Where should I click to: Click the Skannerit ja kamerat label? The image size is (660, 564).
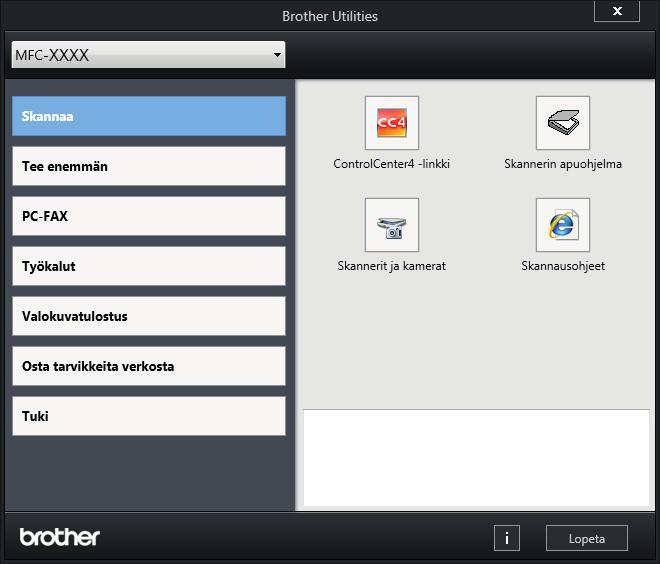pos(391,266)
